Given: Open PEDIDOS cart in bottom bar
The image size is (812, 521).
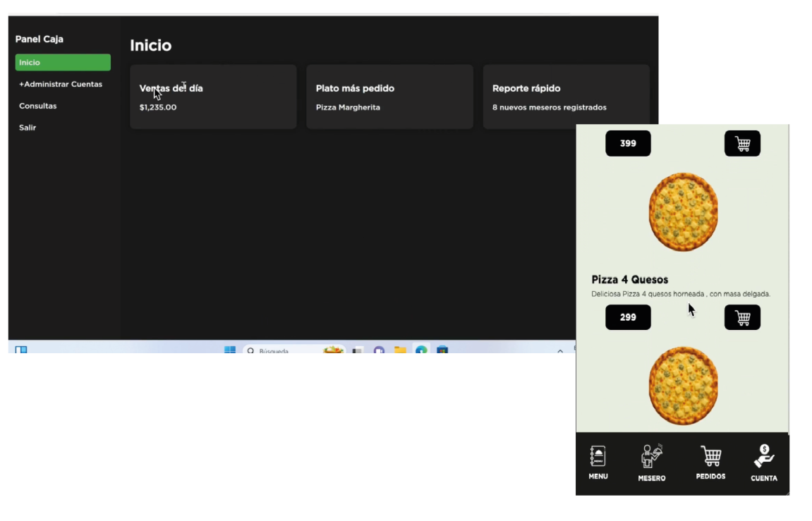Looking at the screenshot, I should 710,462.
